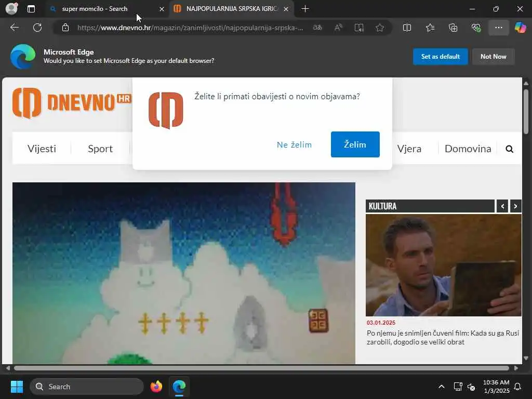The image size is (532, 399).
Task: Accept notifications with Želim
Action: click(355, 144)
